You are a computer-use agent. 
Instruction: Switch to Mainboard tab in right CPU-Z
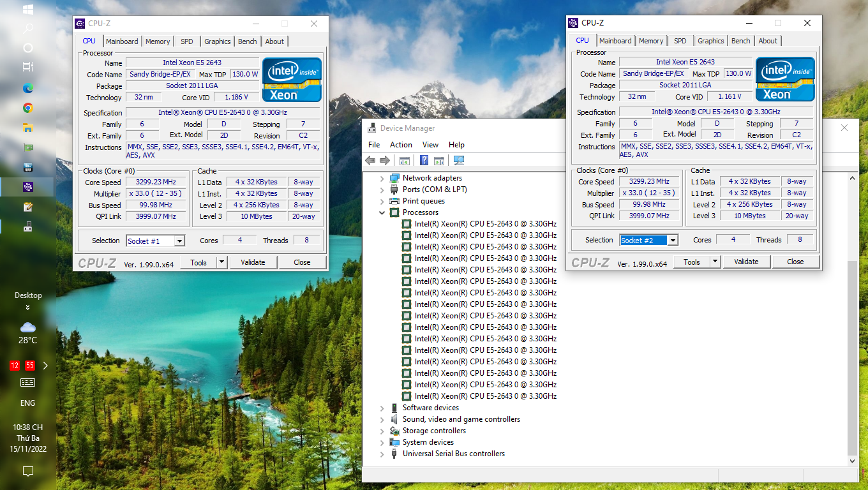(x=615, y=41)
